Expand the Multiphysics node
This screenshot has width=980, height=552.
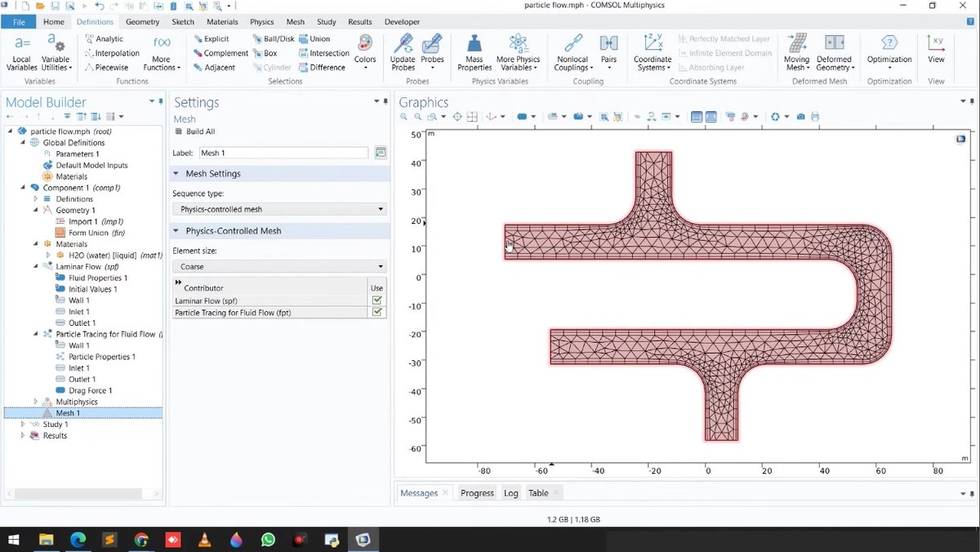pyautogui.click(x=36, y=402)
